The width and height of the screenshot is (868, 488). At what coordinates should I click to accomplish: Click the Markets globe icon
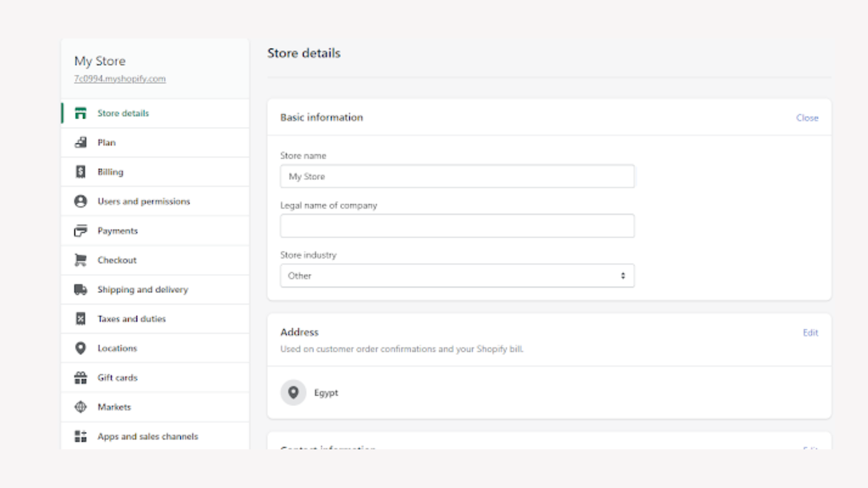80,407
